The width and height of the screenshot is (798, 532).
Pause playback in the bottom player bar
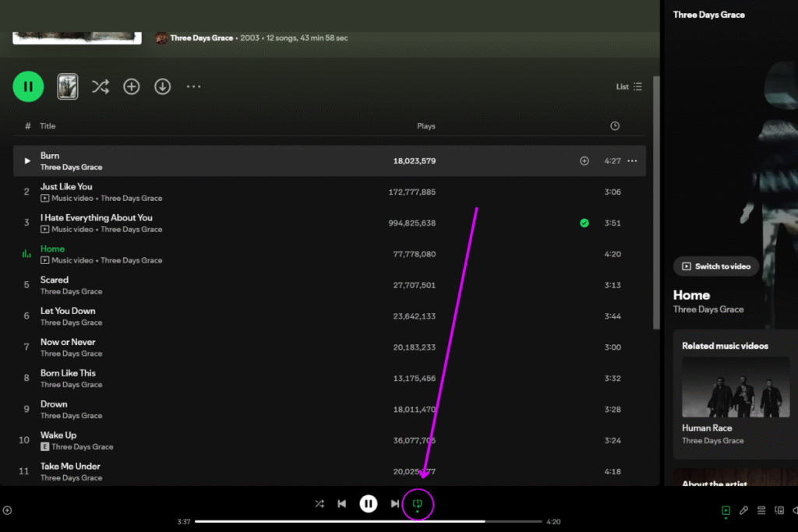pos(369,503)
